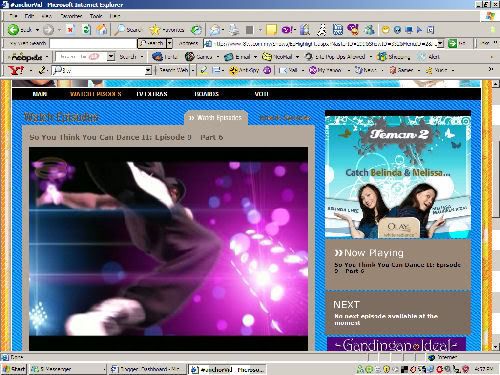The height and width of the screenshot is (375, 500).
Task: Open the Yahoo search box dropdown arrow
Action: [148, 70]
